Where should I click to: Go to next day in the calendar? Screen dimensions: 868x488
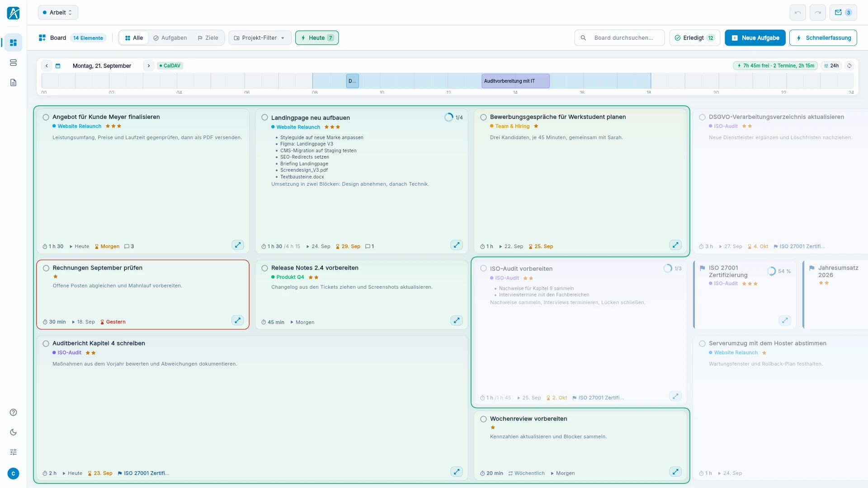pyautogui.click(x=148, y=66)
